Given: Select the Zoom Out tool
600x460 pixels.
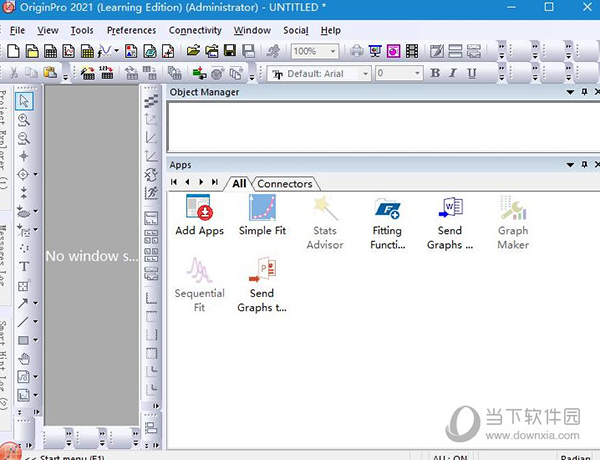Looking at the screenshot, I should 24,138.
